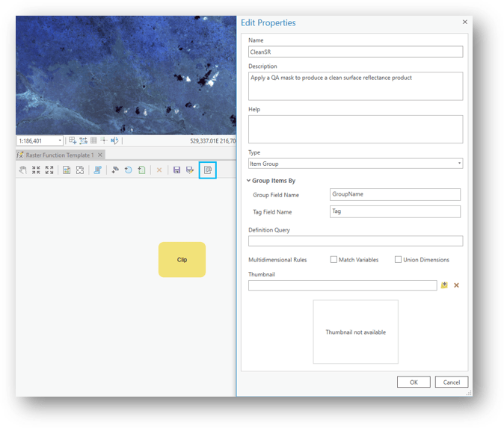The width and height of the screenshot is (504, 428).
Task: Click the Multidimensional Rules label
Action: (x=277, y=260)
